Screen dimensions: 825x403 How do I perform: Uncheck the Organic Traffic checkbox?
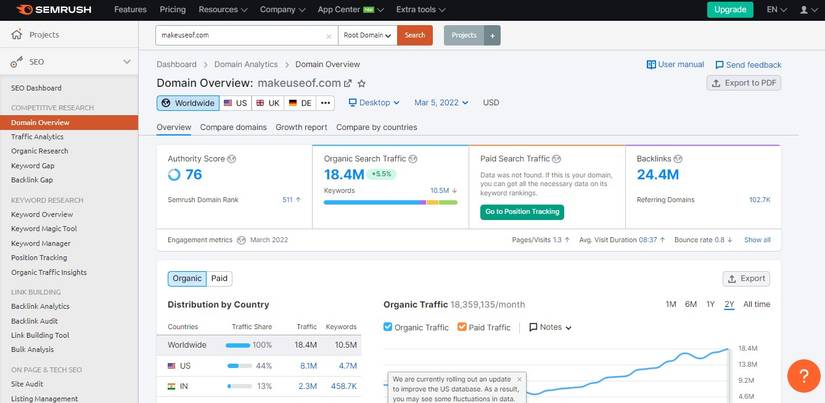(389, 327)
